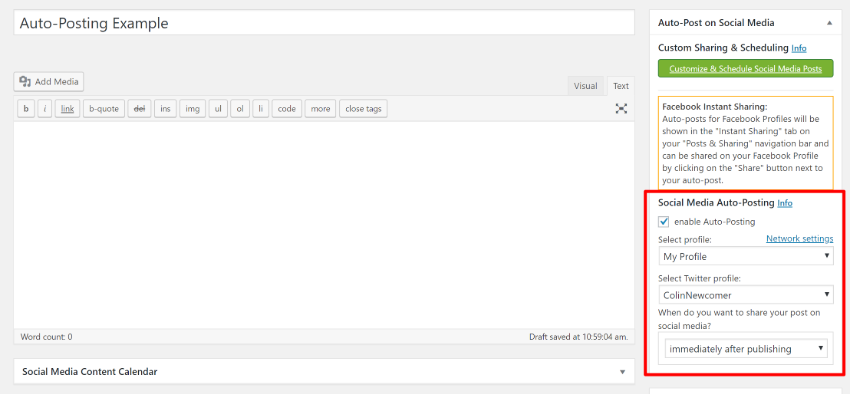Click the ul quicktag button
The width and height of the screenshot is (850, 394).
218,109
